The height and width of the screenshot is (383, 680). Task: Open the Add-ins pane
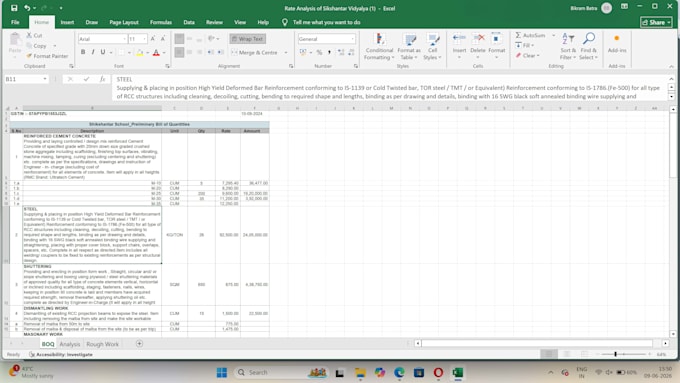coord(617,43)
